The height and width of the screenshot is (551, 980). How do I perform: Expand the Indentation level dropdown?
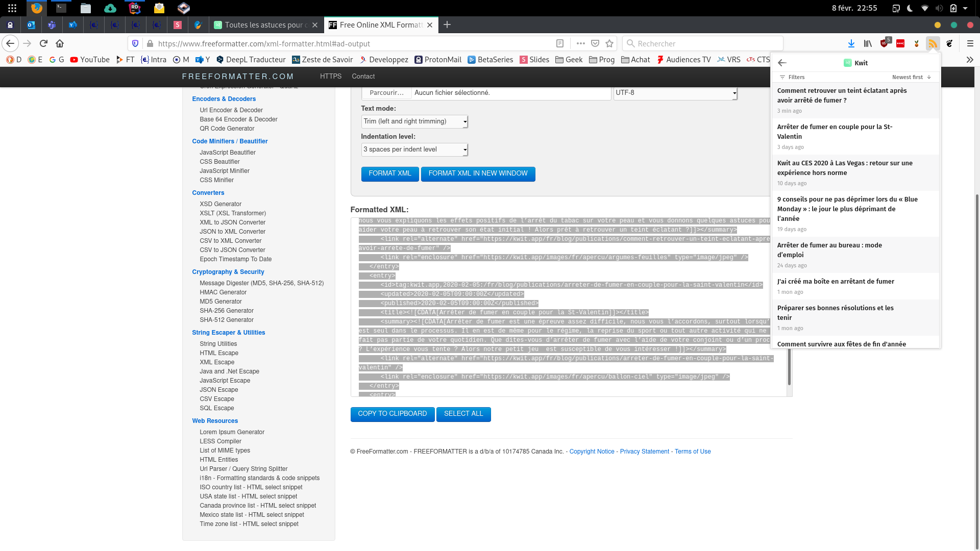[x=414, y=149]
